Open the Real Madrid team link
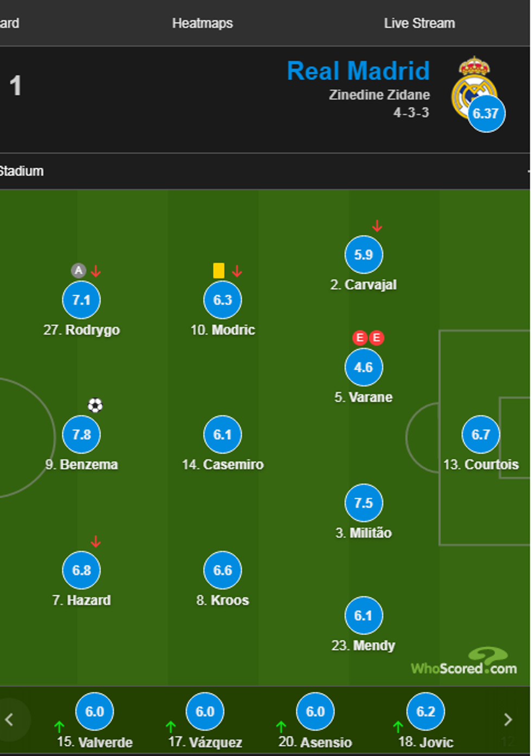532x756 pixels. (358, 71)
